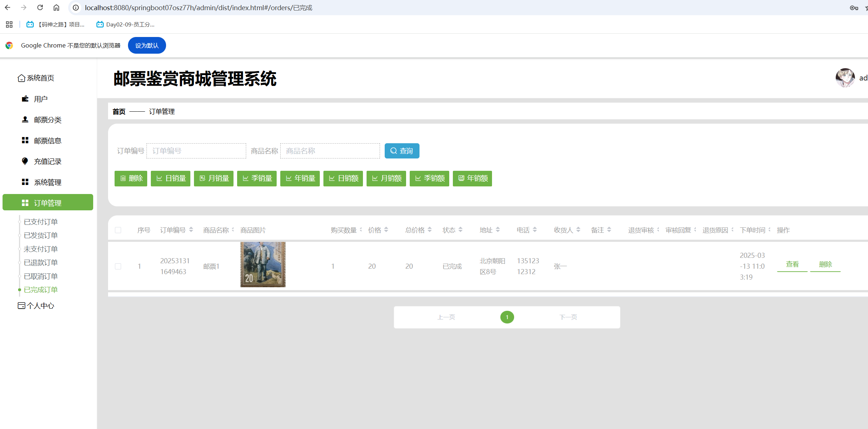This screenshot has width=868, height=429.
Task: Click the 用户 sidebar icon
Action: (x=25, y=99)
